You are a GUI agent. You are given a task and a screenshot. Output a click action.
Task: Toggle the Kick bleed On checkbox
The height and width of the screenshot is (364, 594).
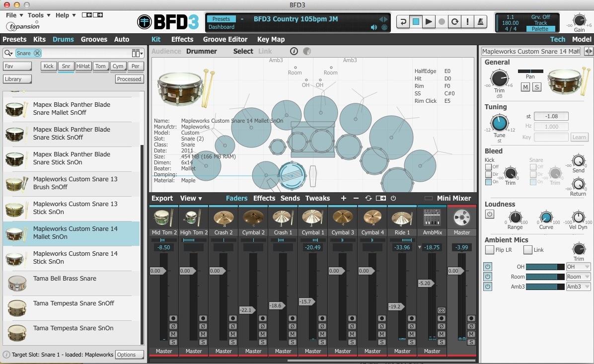[x=488, y=182]
